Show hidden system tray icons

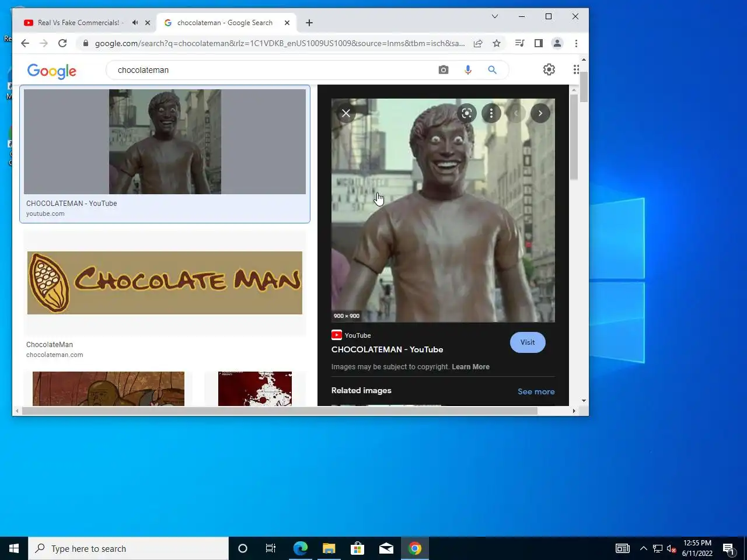click(x=643, y=548)
